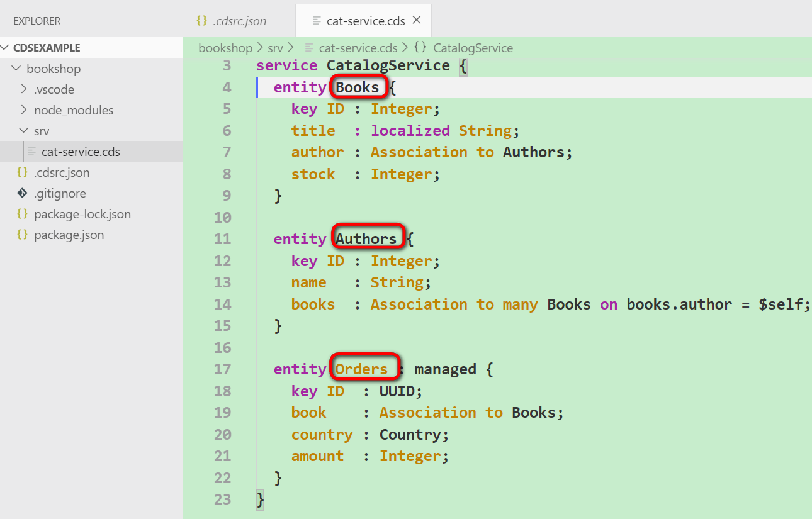
Task: Switch to the .cdsrc.json tab
Action: [239, 21]
